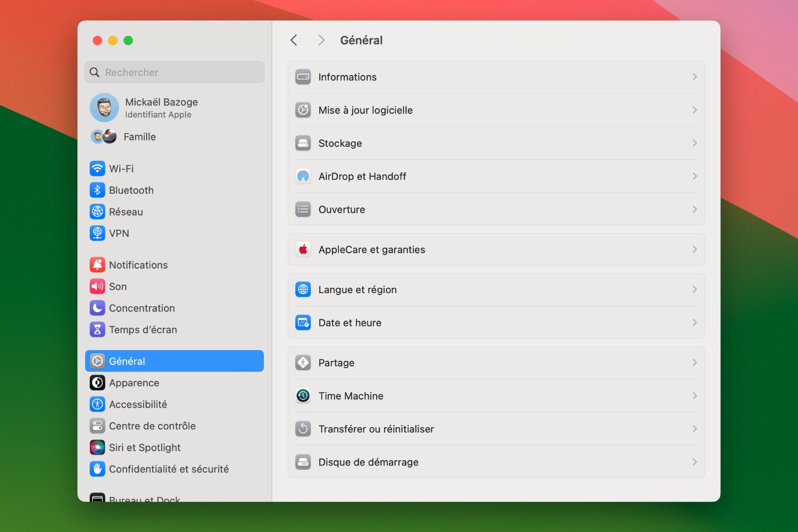Click the Ouverture list icon
This screenshot has height=532, width=798.
(x=303, y=209)
